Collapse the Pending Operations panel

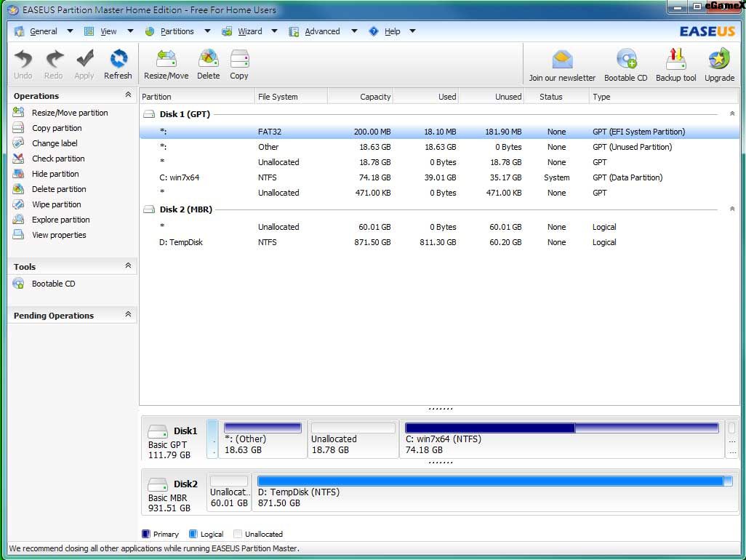(x=128, y=314)
